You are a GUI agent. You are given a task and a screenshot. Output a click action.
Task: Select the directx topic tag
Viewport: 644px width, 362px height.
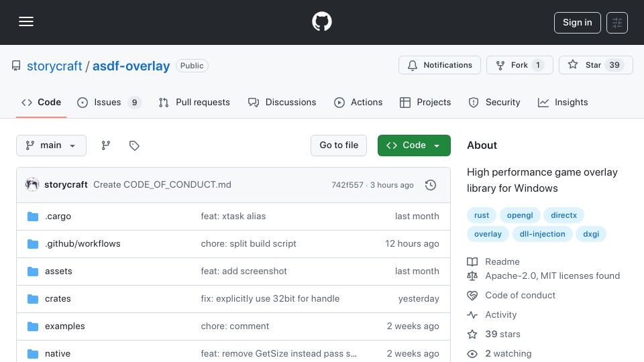(563, 215)
